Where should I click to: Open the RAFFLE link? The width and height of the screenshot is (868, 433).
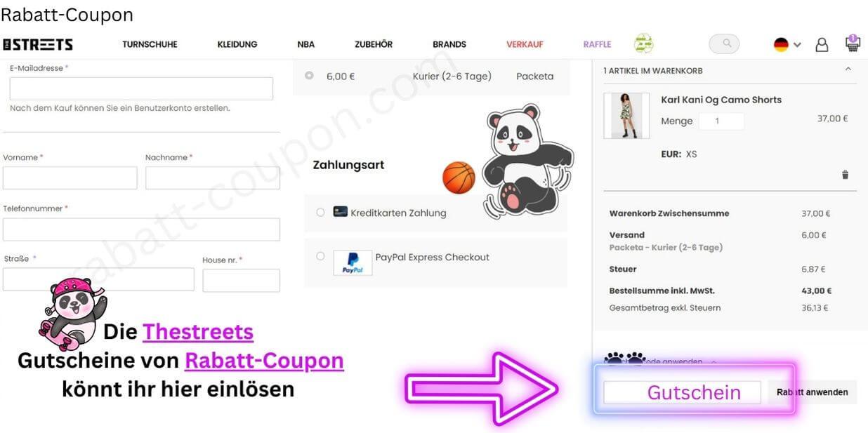tap(597, 44)
